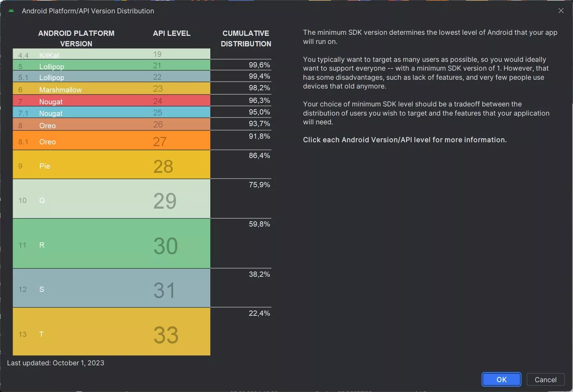This screenshot has width=573, height=392.
Task: Dismiss the dialog with Cancel
Action: pyautogui.click(x=545, y=379)
